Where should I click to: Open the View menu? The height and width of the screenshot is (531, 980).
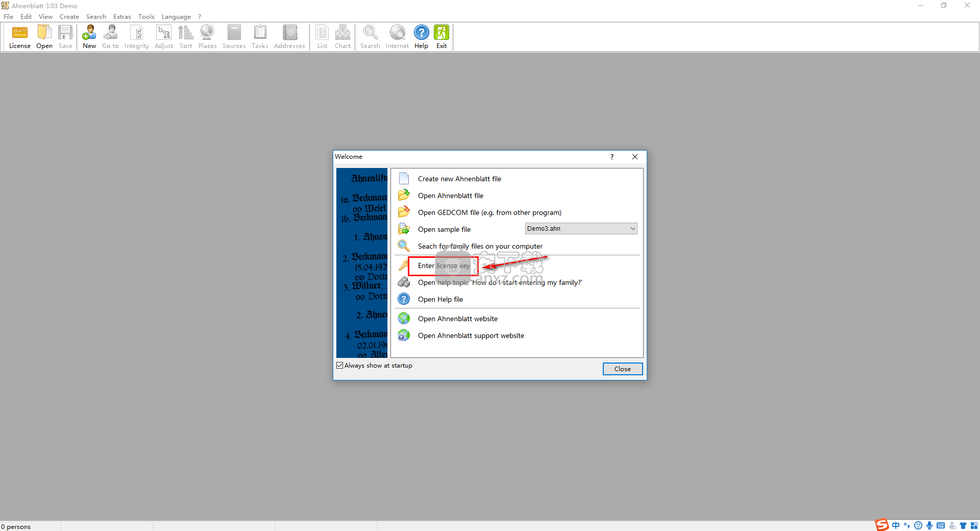point(45,16)
